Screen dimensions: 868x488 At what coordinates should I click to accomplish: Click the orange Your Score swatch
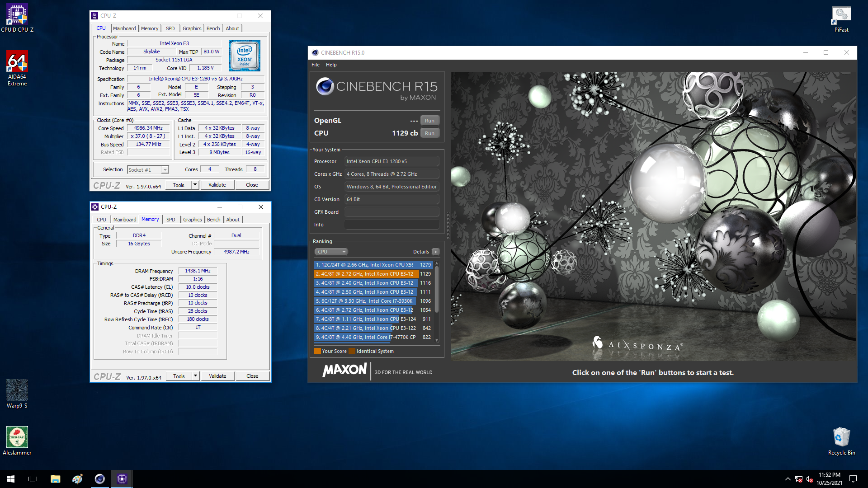coord(317,351)
